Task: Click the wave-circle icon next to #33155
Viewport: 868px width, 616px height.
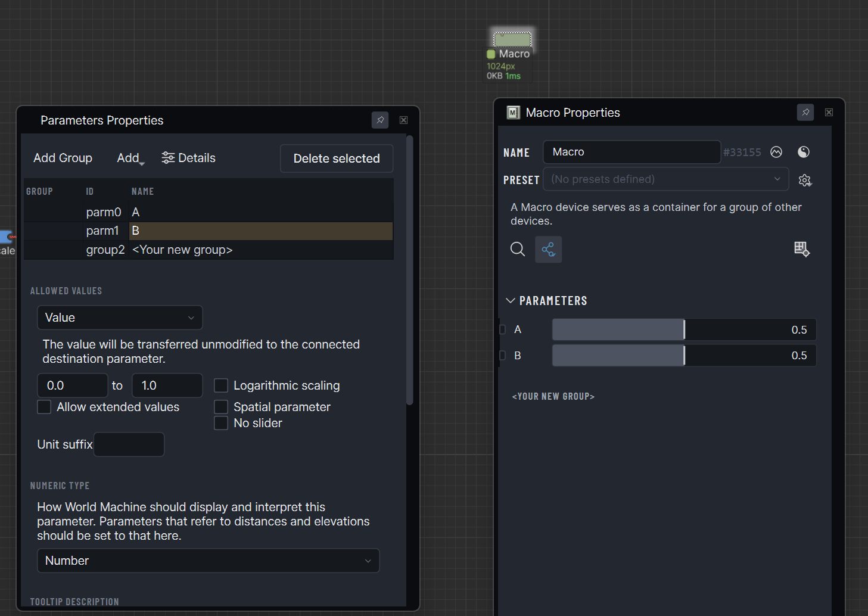Action: click(776, 152)
